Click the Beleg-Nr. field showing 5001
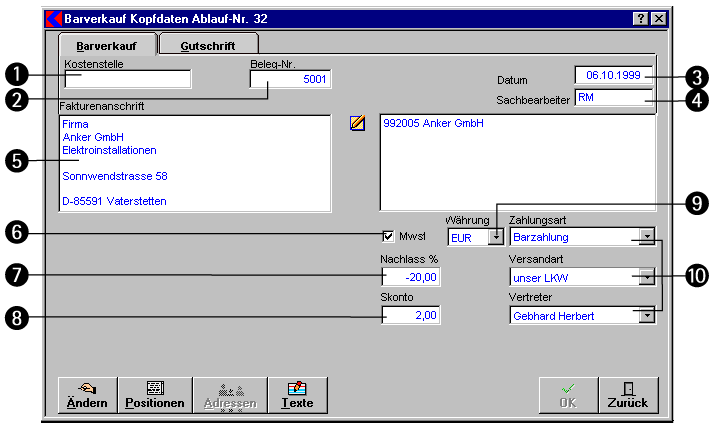 (x=290, y=80)
